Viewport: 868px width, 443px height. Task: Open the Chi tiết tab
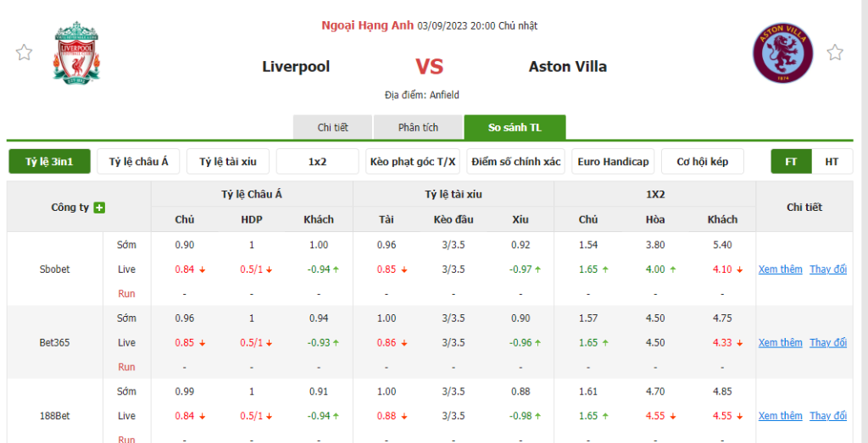(x=332, y=127)
